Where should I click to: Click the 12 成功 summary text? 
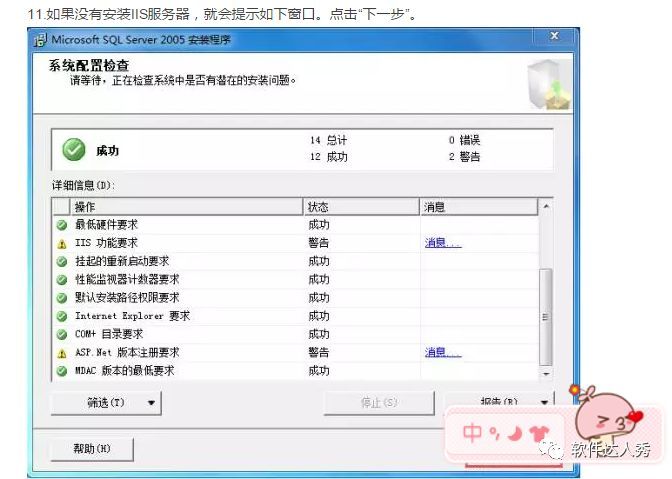(x=329, y=157)
